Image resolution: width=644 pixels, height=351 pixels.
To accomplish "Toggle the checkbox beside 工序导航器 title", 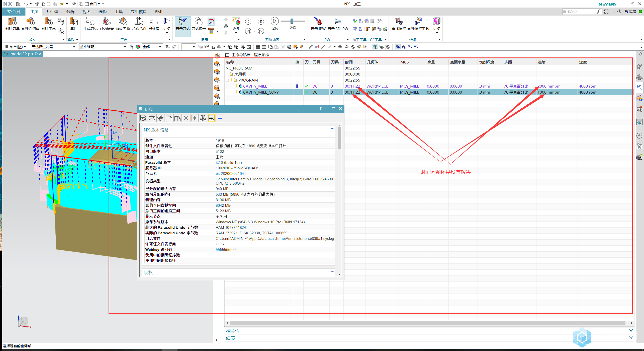I will pos(227,55).
